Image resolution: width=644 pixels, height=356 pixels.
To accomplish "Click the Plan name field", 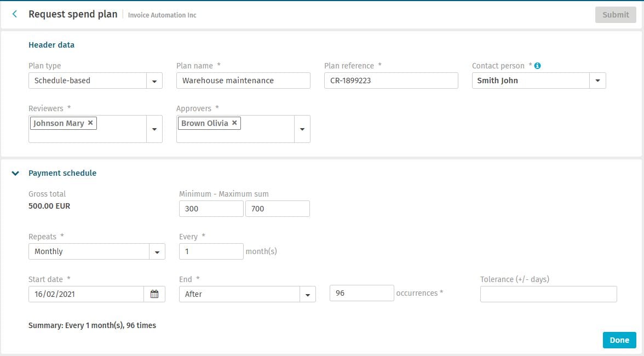I will point(243,80).
